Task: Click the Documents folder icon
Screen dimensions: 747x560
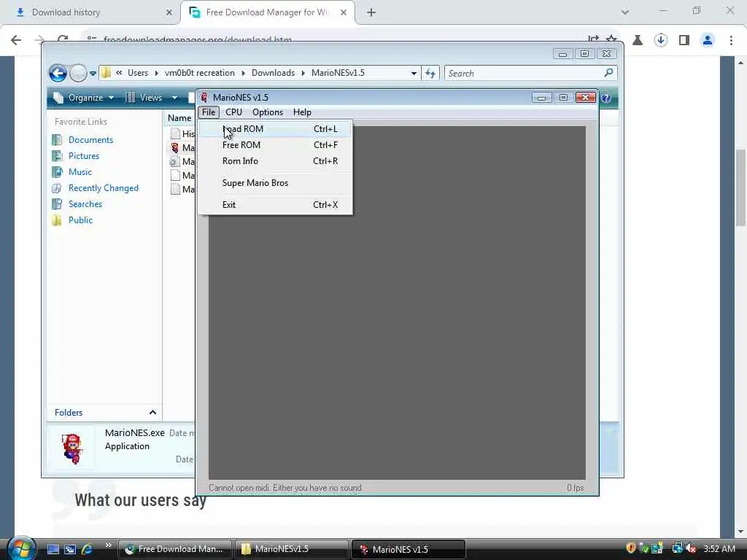Action: (x=57, y=140)
